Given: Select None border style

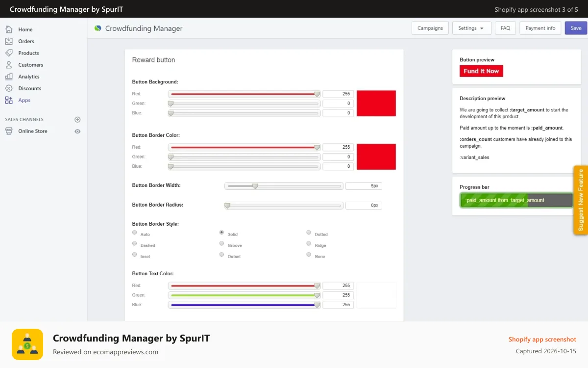Looking at the screenshot, I should coord(309,255).
